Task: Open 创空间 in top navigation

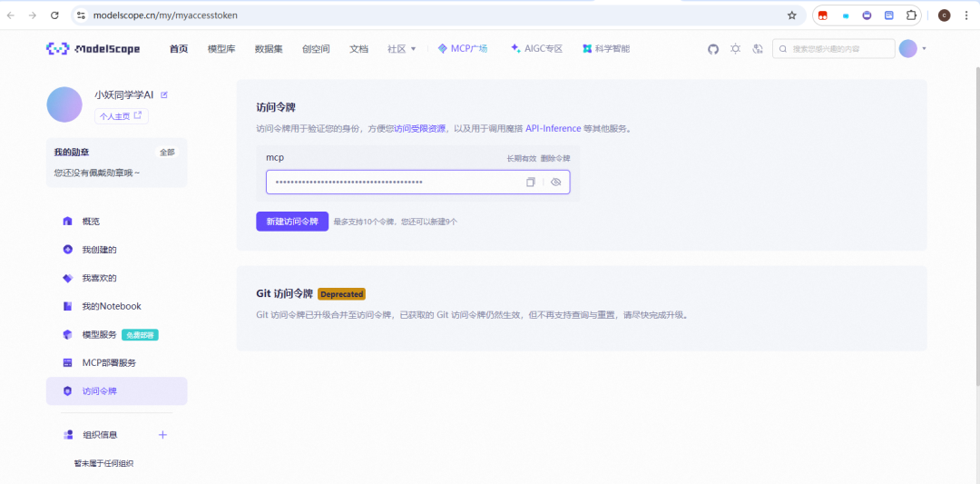Action: pos(316,49)
